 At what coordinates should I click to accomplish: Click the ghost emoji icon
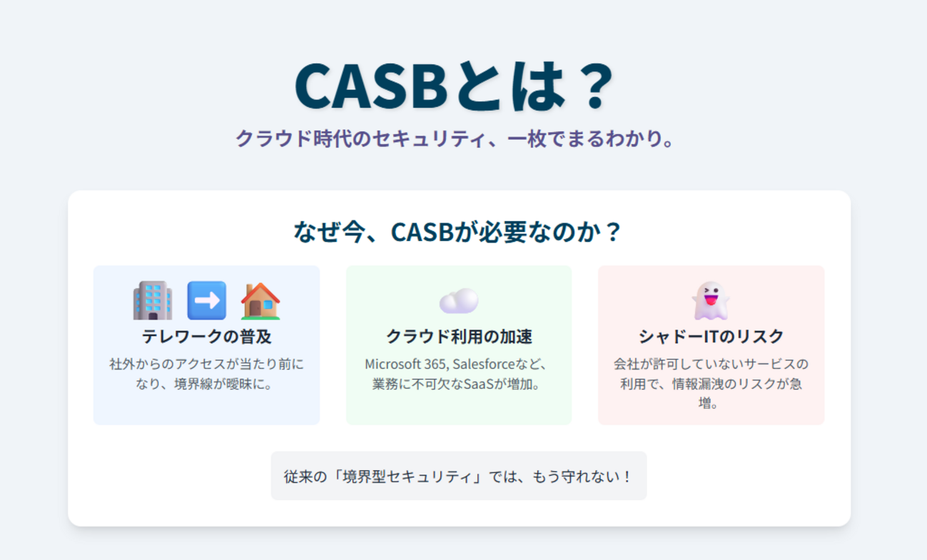coord(711,300)
